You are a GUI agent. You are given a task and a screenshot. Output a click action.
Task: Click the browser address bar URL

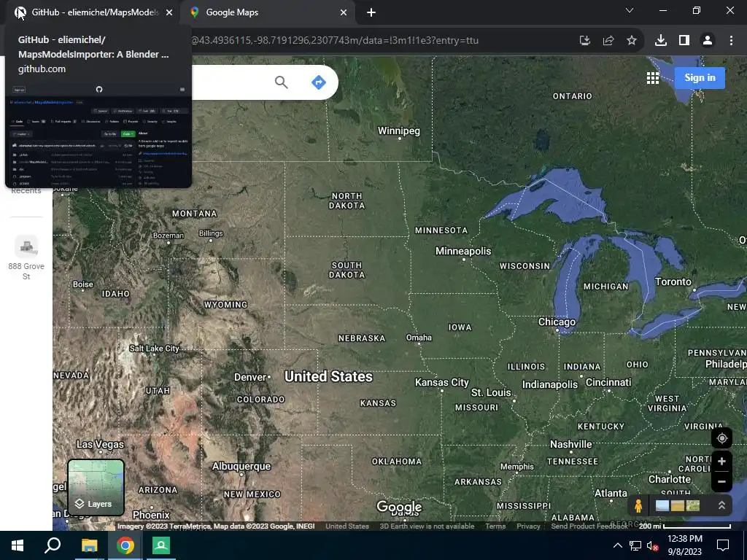click(x=334, y=41)
